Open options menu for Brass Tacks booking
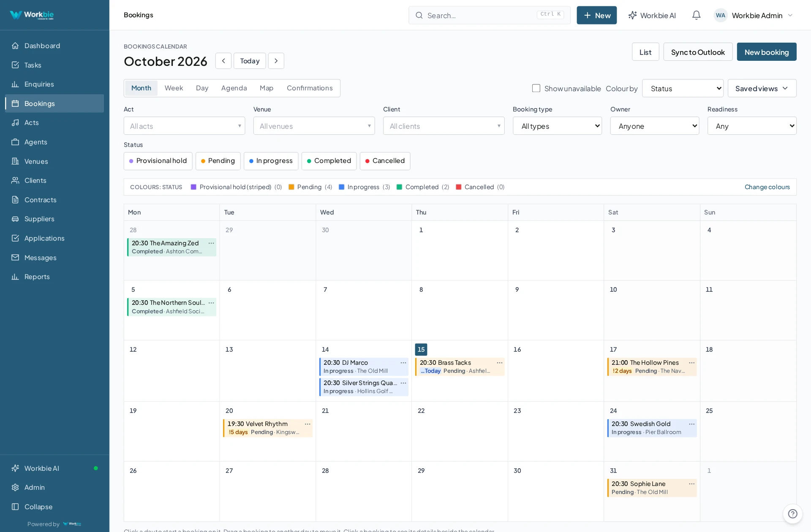The height and width of the screenshot is (532, 811). point(500,363)
